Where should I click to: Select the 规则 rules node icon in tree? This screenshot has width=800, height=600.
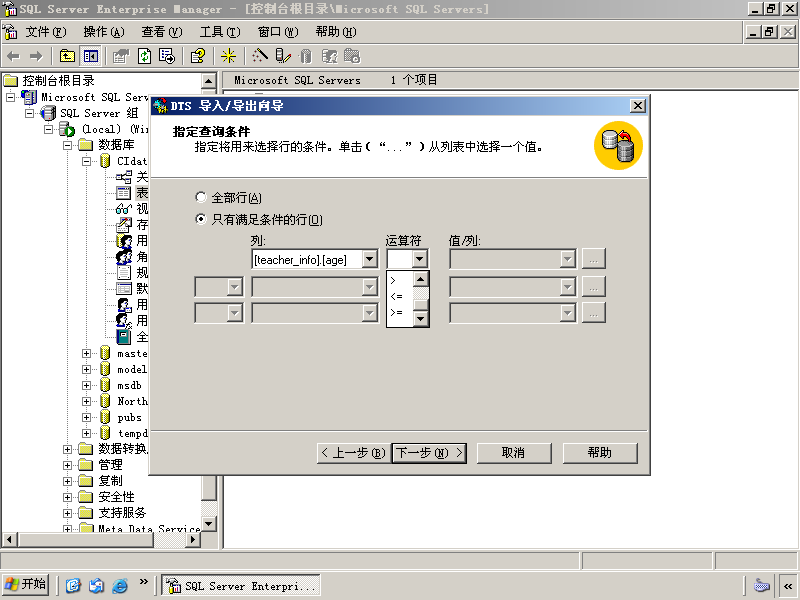tap(123, 272)
